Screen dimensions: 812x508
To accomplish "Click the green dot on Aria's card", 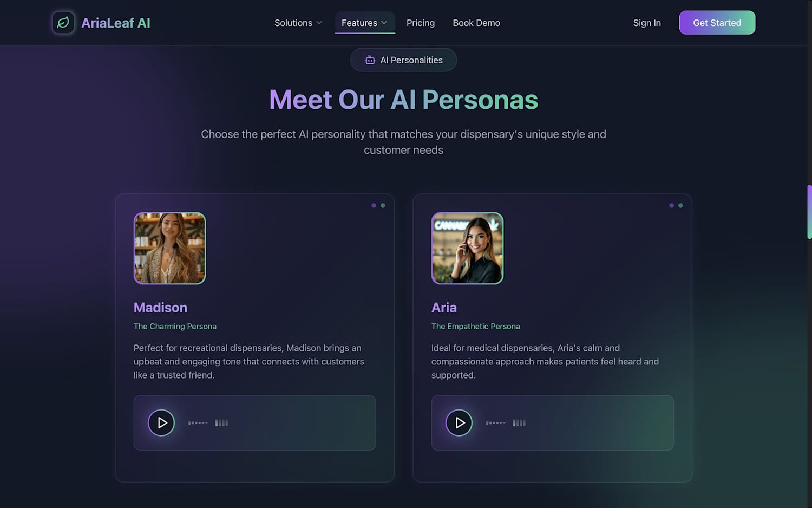I will pyautogui.click(x=680, y=205).
